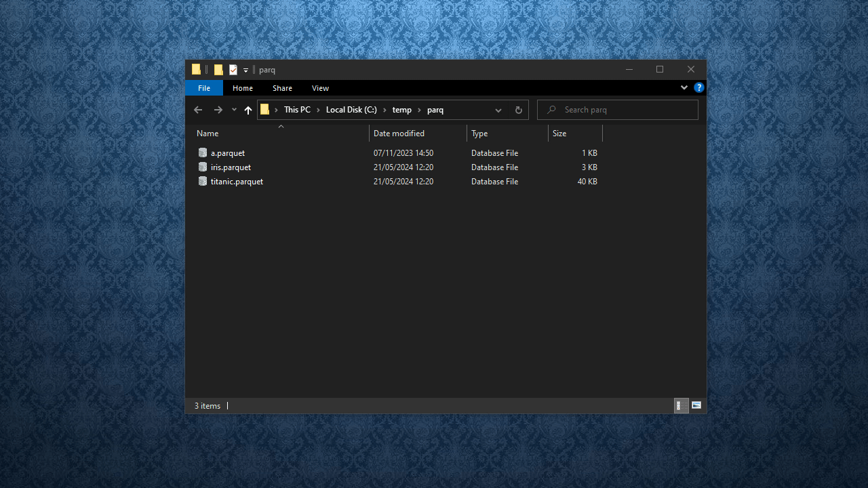The height and width of the screenshot is (488, 868).
Task: Click the titanic.parquet file icon
Action: 203,182
